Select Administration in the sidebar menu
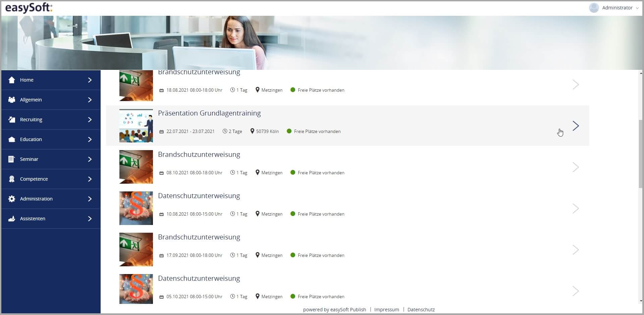 click(x=51, y=199)
